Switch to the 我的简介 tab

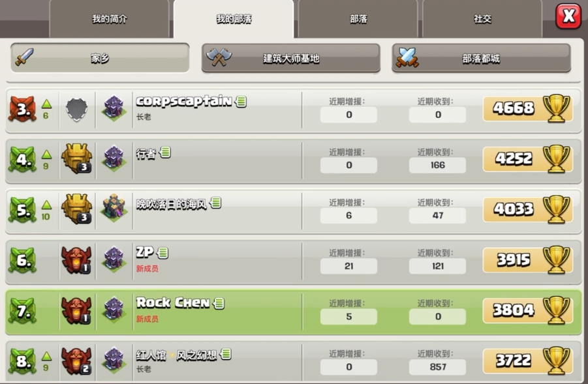(x=110, y=19)
